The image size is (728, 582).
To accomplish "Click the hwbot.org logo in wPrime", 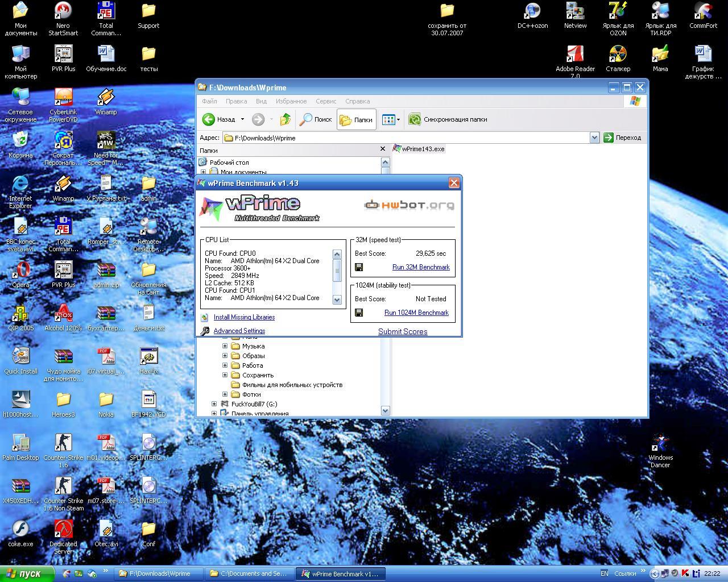I will (409, 205).
